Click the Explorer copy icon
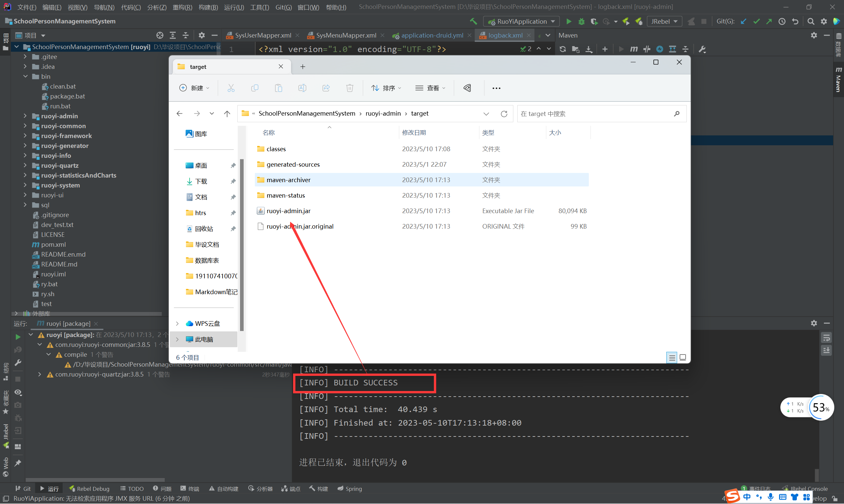The height and width of the screenshot is (504, 844). pyautogui.click(x=255, y=88)
